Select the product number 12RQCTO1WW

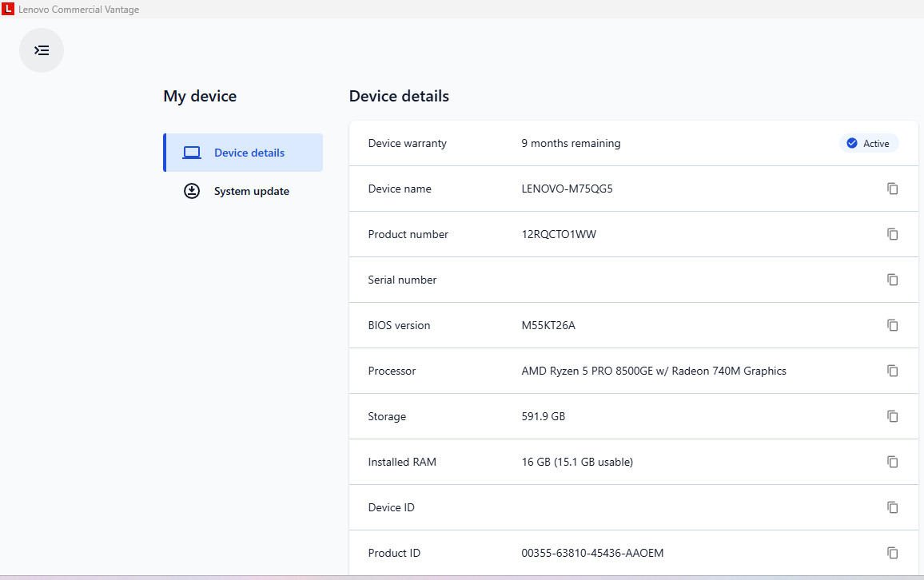(559, 234)
